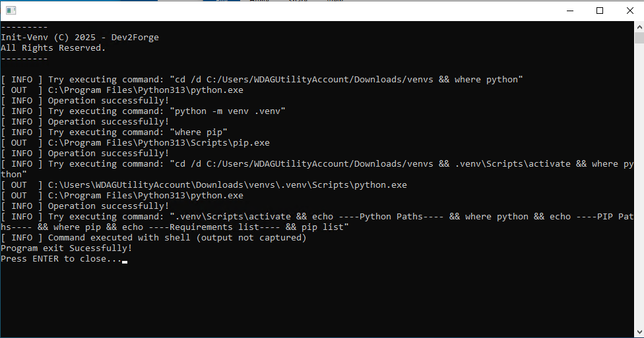Image resolution: width=644 pixels, height=338 pixels.
Task: Click the "Press ENTER to close..." prompt
Action: pyautogui.click(x=61, y=259)
